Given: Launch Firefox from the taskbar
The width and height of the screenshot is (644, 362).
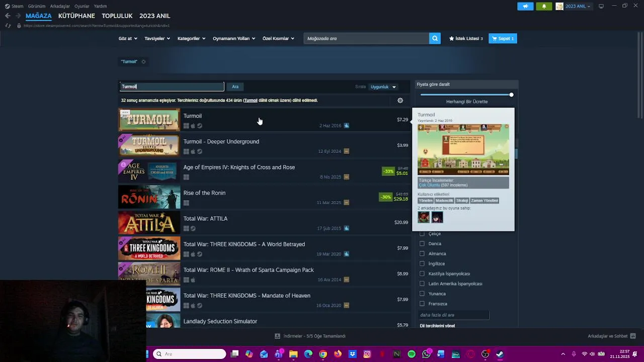Looking at the screenshot, I should [338, 354].
